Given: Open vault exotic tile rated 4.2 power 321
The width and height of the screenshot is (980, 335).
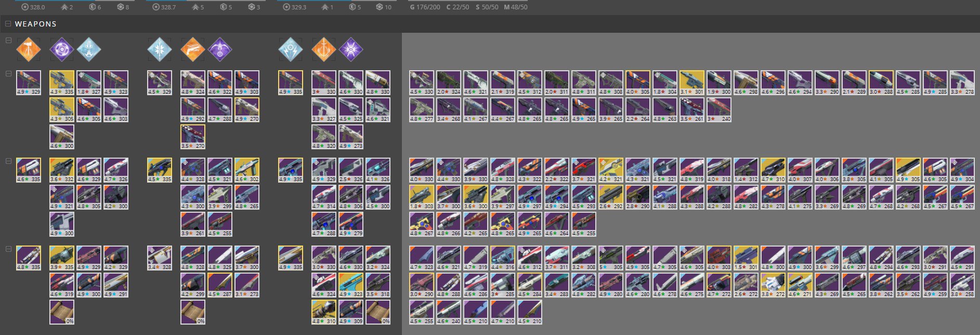Looking at the screenshot, I should (611, 170).
